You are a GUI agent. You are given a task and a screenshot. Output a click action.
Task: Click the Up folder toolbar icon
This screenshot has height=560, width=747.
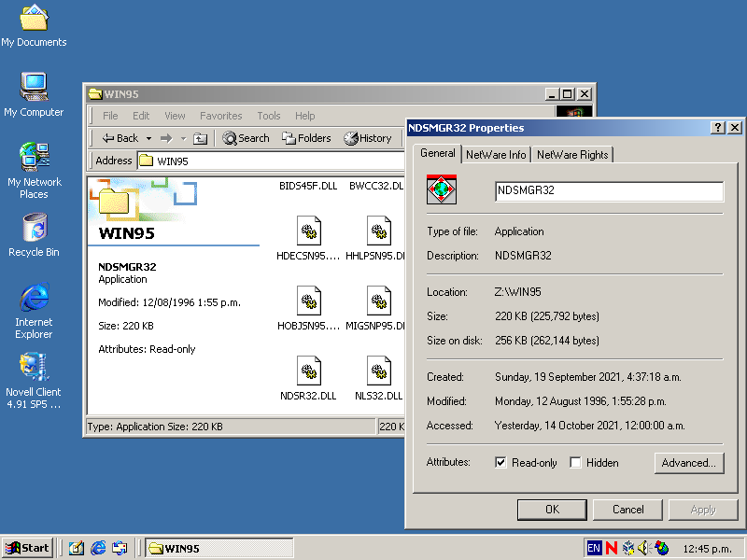click(200, 138)
